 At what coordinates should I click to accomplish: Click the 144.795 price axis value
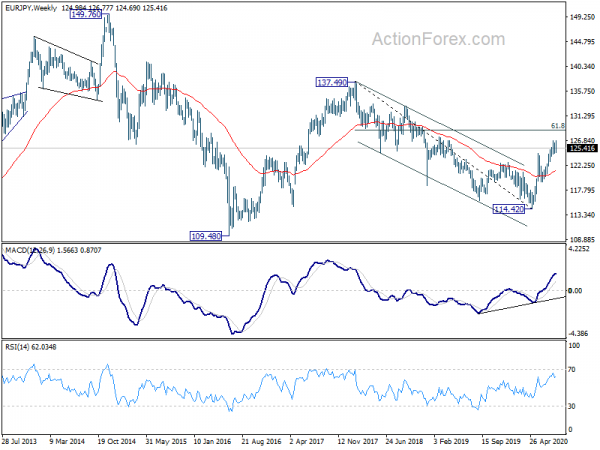pos(582,42)
